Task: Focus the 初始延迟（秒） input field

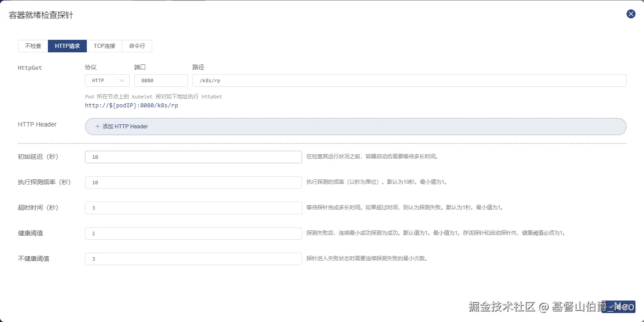Action: click(x=193, y=157)
